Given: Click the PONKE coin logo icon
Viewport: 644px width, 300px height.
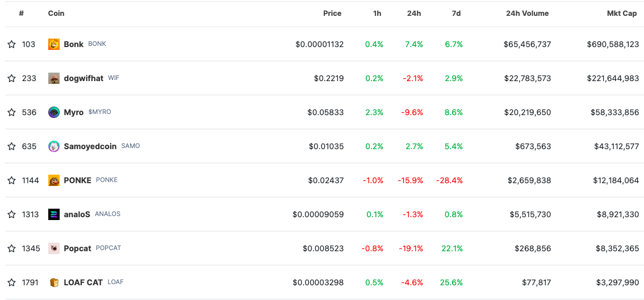Looking at the screenshot, I should (54, 180).
